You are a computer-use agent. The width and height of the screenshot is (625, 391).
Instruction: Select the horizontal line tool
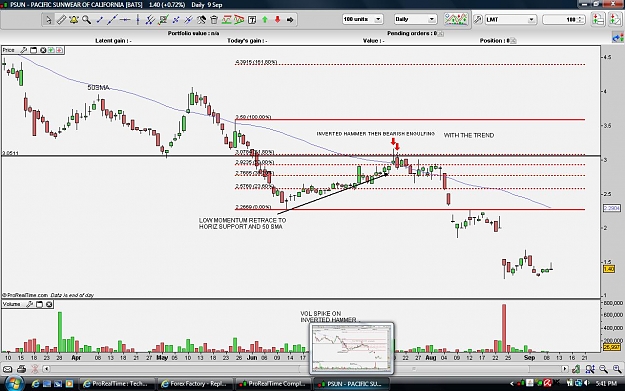(x=125, y=20)
